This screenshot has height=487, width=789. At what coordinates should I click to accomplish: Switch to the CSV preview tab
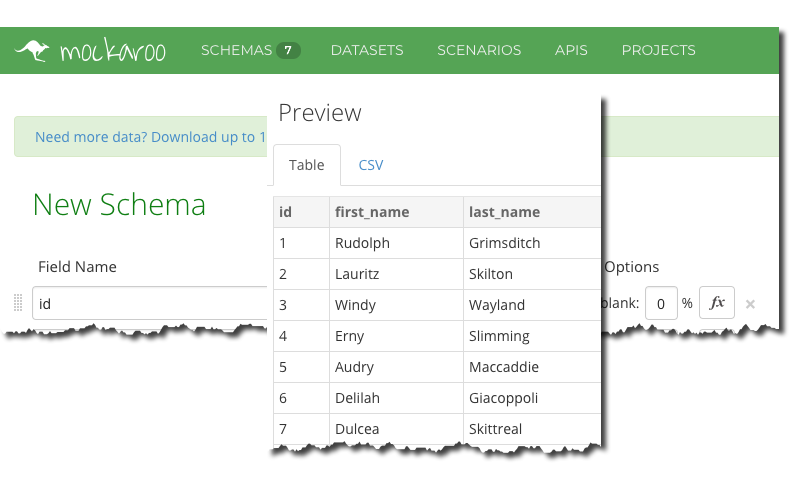point(371,165)
